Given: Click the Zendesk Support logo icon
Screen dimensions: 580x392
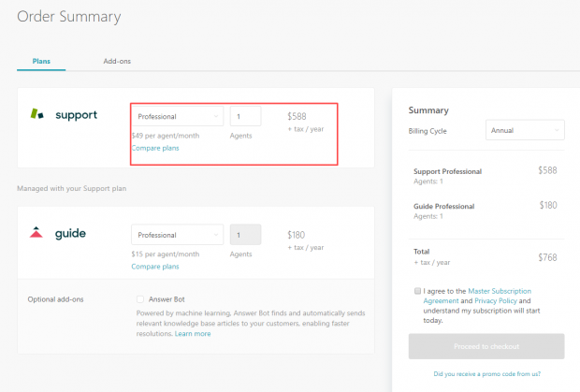Looking at the screenshot, I should click(x=37, y=113).
